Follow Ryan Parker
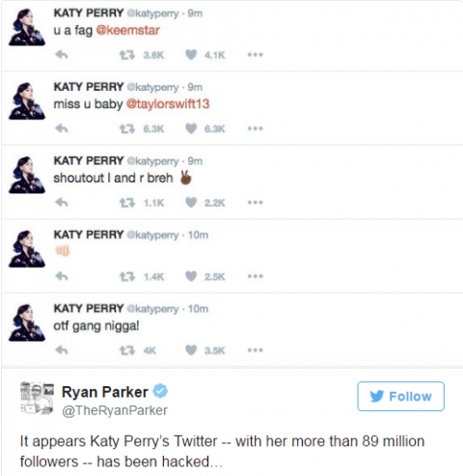The image size is (463, 476). click(x=400, y=396)
